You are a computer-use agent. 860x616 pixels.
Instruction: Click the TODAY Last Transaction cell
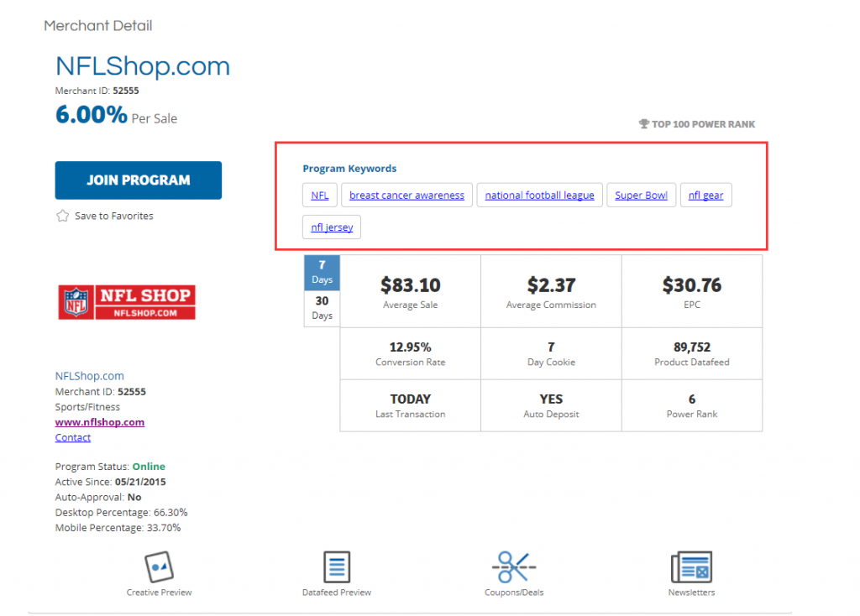click(410, 405)
